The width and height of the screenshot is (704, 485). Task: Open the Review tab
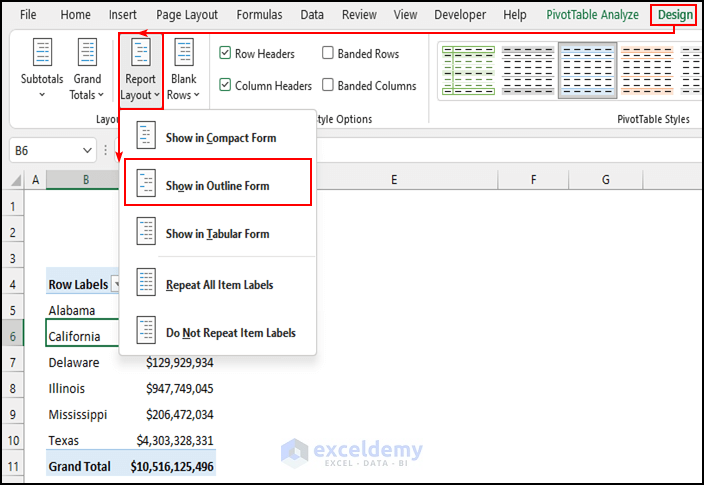(359, 15)
